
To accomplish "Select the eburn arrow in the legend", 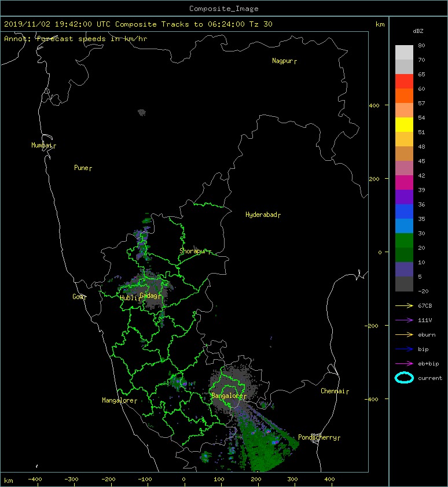I will coord(404,335).
